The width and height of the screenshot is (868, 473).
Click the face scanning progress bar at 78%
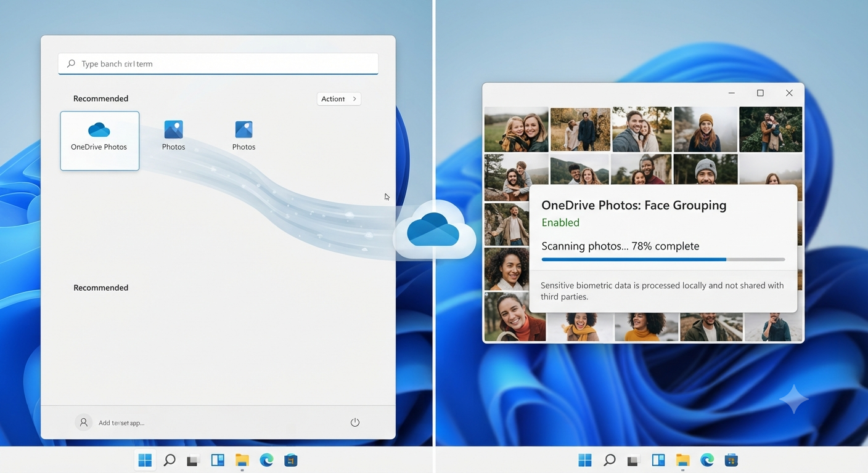[663, 259]
